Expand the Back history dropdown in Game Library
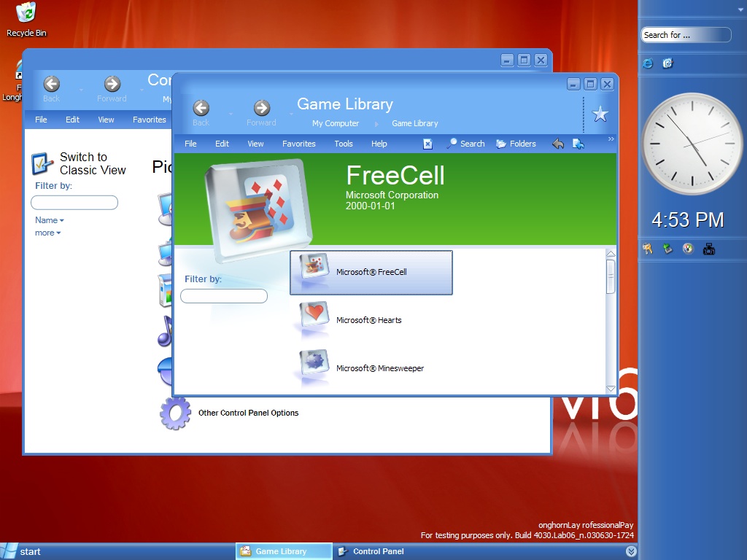Screen dimensions: 747x560 tap(231, 114)
